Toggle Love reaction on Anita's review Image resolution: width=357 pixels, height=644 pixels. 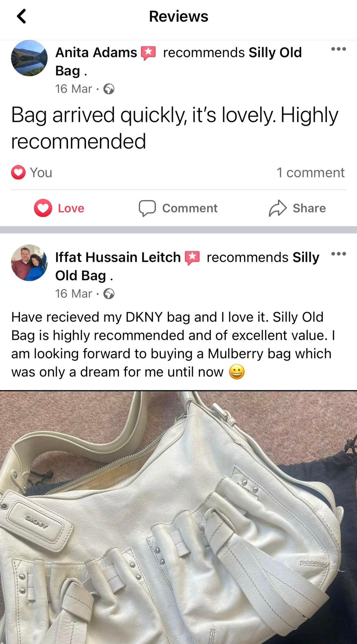tap(59, 208)
